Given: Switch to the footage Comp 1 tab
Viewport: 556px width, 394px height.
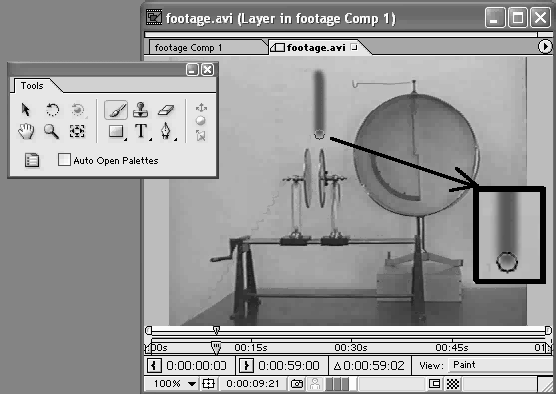Looking at the screenshot, I should (188, 48).
